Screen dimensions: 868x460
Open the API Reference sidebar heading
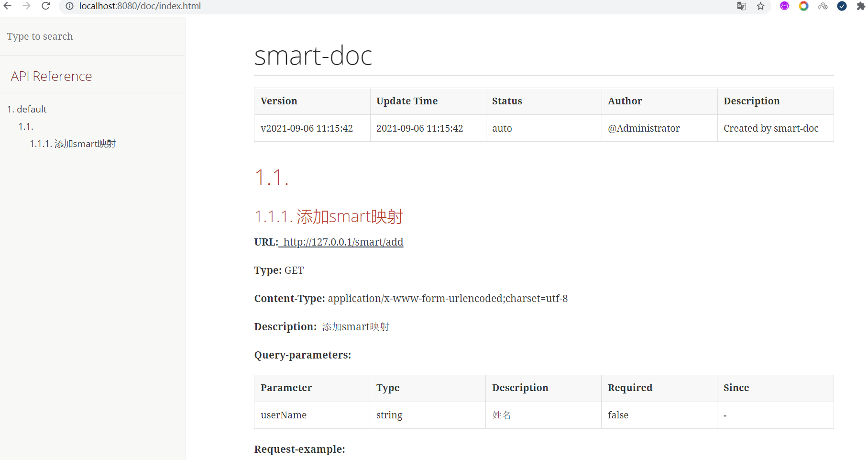click(x=51, y=76)
